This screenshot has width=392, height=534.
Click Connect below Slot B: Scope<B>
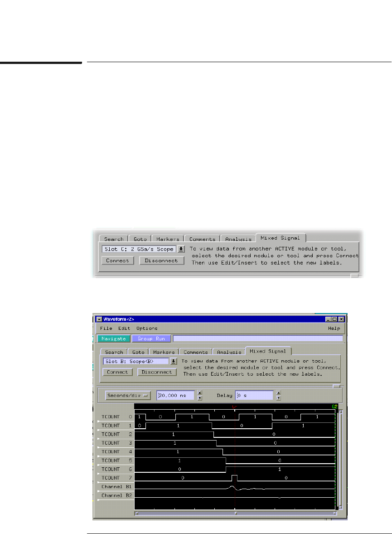117,372
